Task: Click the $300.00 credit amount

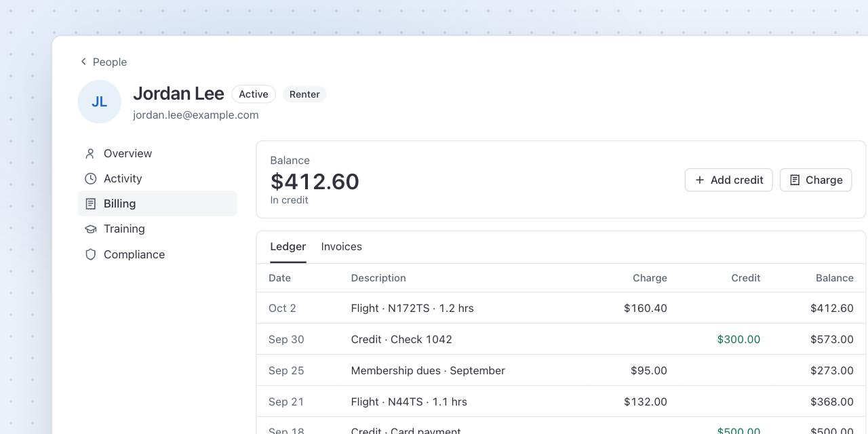Action: tap(738, 340)
